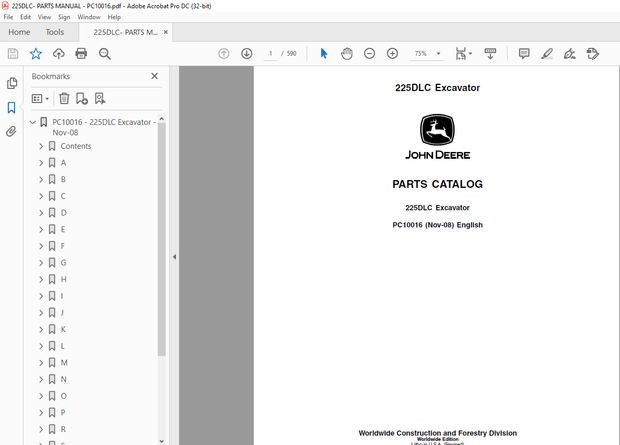Open the bookmark options menu

click(x=40, y=98)
